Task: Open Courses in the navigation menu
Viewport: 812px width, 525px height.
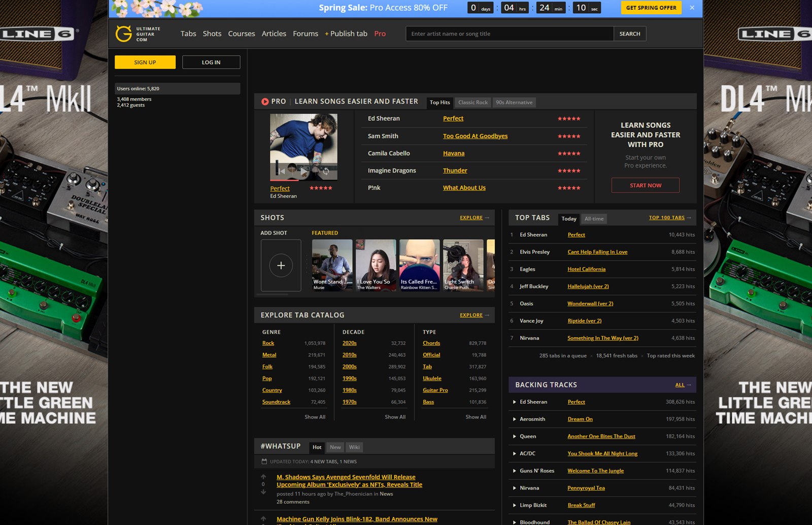Action: pyautogui.click(x=242, y=34)
